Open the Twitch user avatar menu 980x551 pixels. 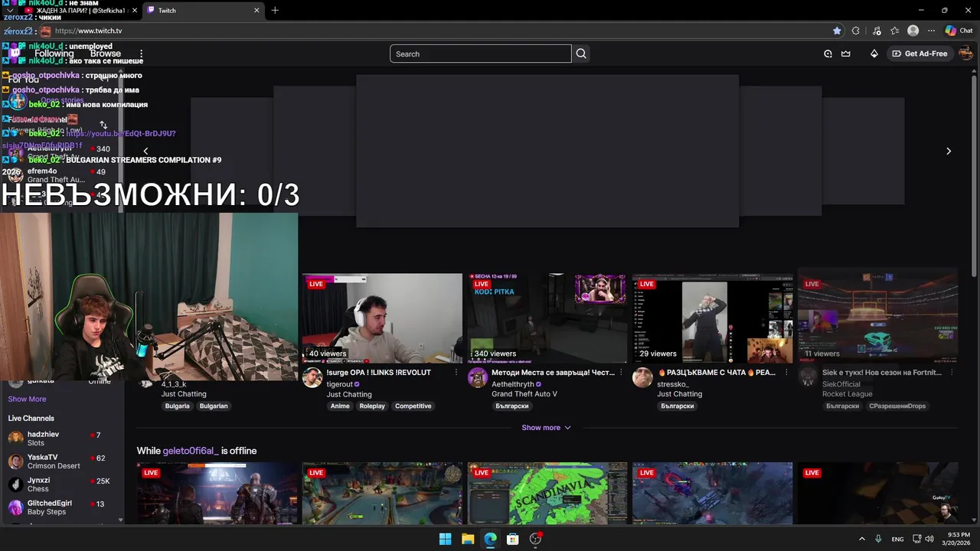point(965,54)
